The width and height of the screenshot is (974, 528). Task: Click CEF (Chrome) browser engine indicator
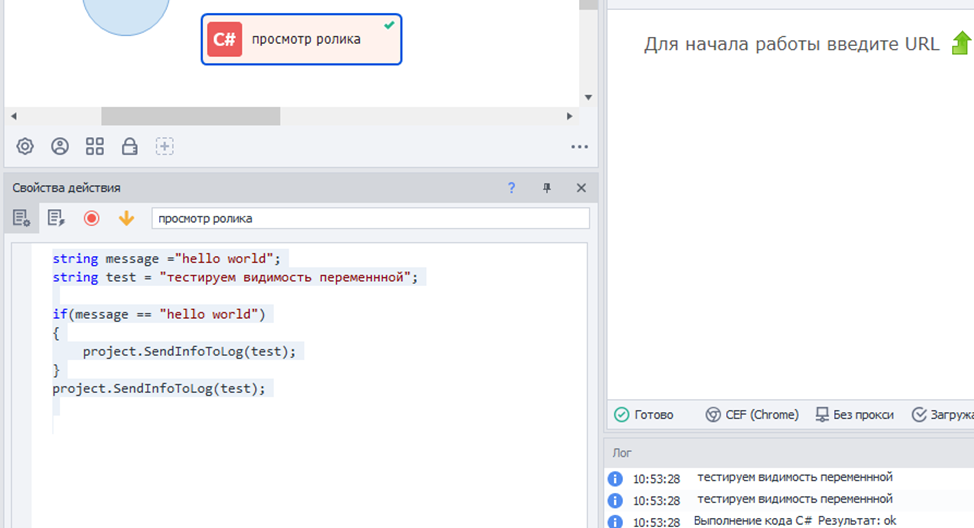tap(752, 414)
